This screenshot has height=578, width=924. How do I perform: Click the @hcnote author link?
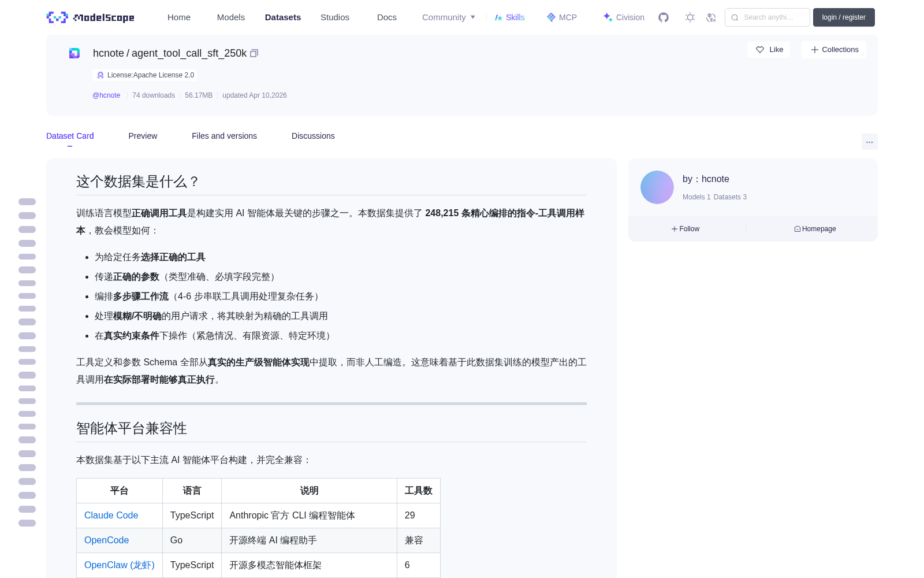106,95
